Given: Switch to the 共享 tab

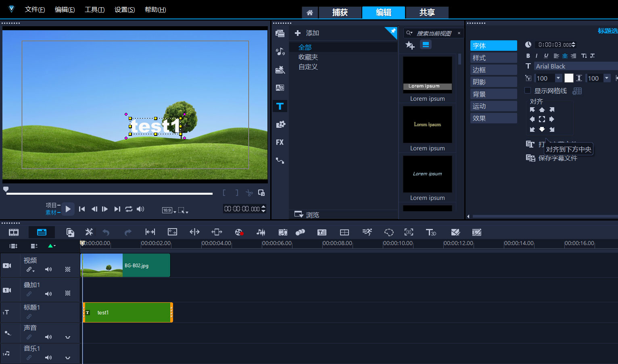Looking at the screenshot, I should pos(427,12).
